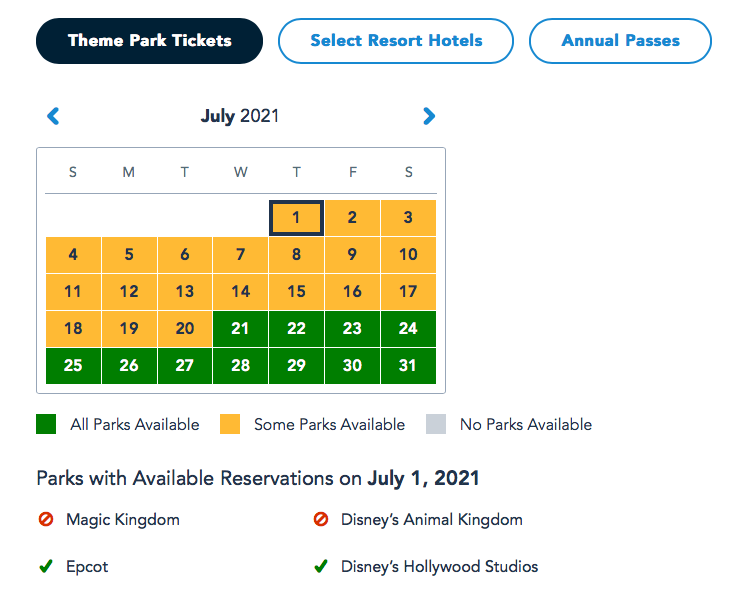Screen dimensions: 735x605
Task: Click Hollywood Studios green checkmark
Action: (x=321, y=567)
